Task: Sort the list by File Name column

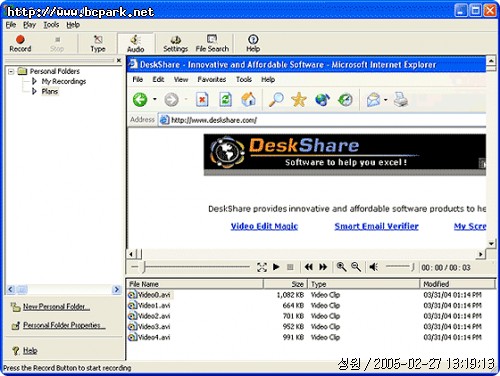Action: 195,284
